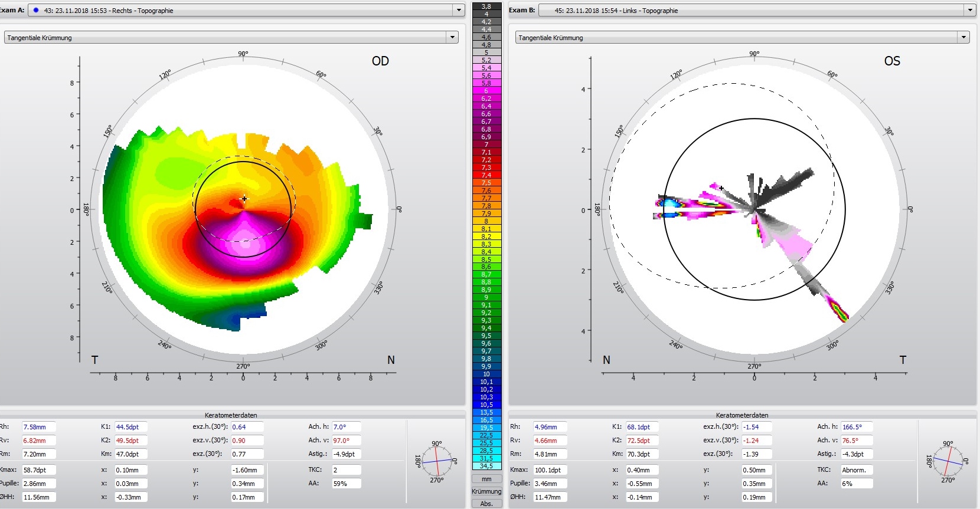Image resolution: width=980 pixels, height=509 pixels.
Task: Click the OS exz.h.(30°) field -1.54
Action: point(759,427)
